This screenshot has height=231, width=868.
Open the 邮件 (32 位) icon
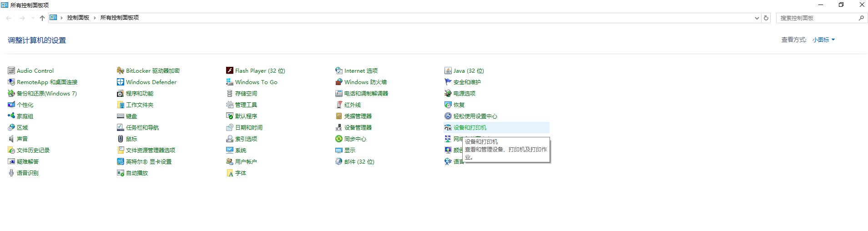pos(339,161)
